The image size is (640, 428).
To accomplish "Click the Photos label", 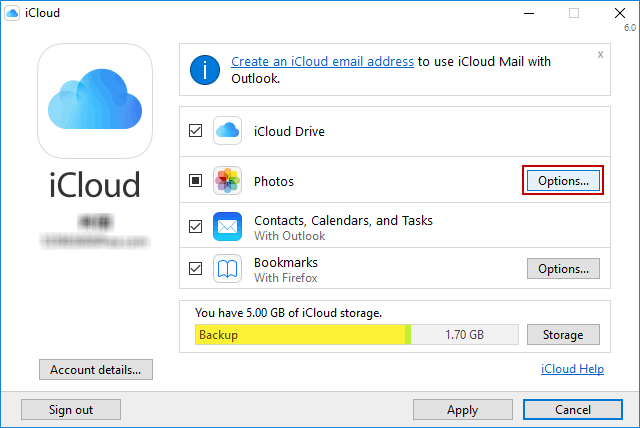I will 274,182.
